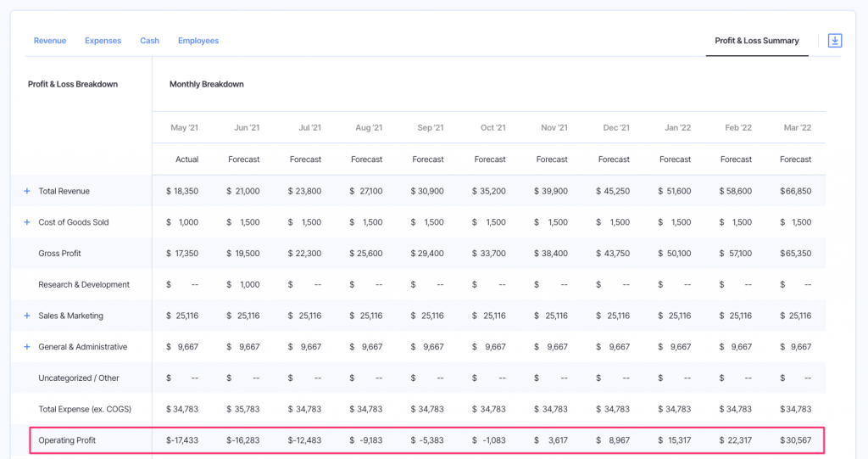868x459 pixels.
Task: Click the Profit & Loss Breakdown heading
Action: (x=73, y=84)
